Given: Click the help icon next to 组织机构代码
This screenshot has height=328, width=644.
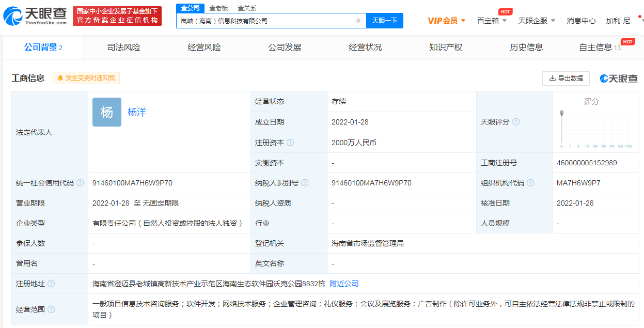Looking at the screenshot, I should point(530,183).
